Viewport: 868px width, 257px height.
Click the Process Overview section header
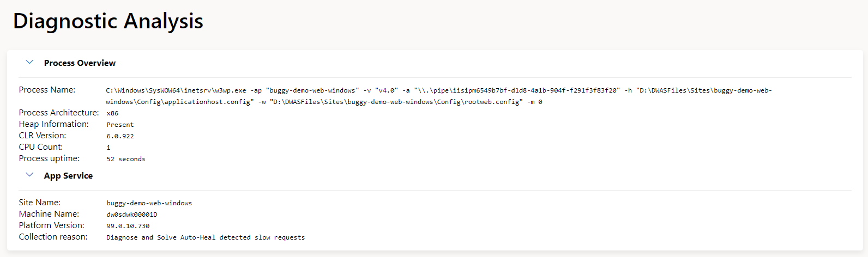point(80,63)
